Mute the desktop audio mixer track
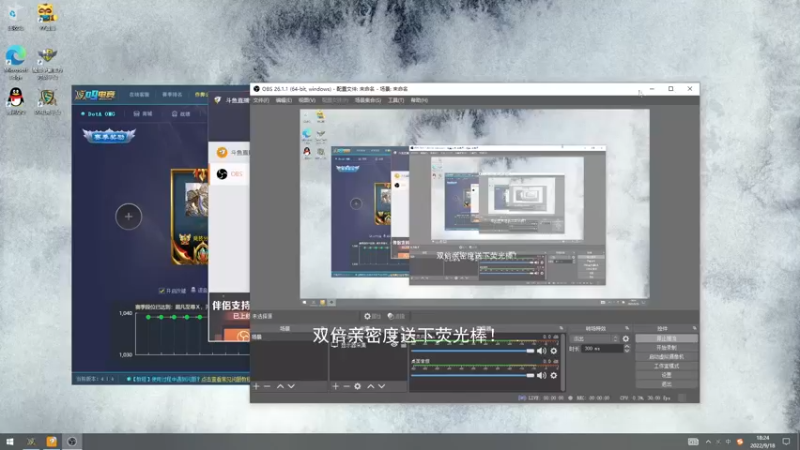Image resolution: width=800 pixels, height=450 pixels. pyautogui.click(x=541, y=376)
